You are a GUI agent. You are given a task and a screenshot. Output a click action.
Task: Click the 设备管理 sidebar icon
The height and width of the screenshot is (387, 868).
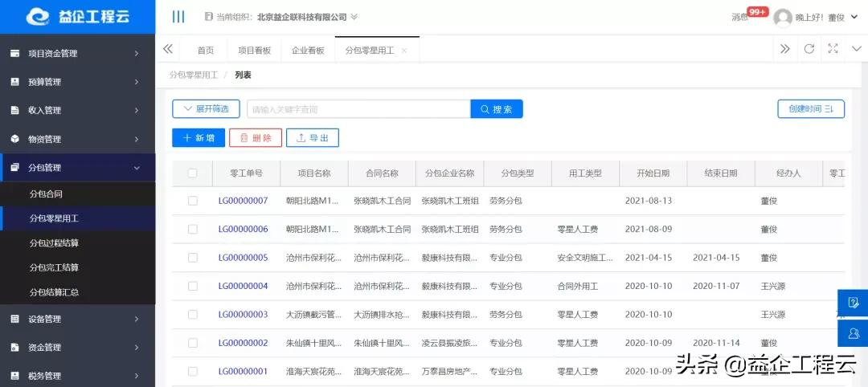(x=15, y=319)
